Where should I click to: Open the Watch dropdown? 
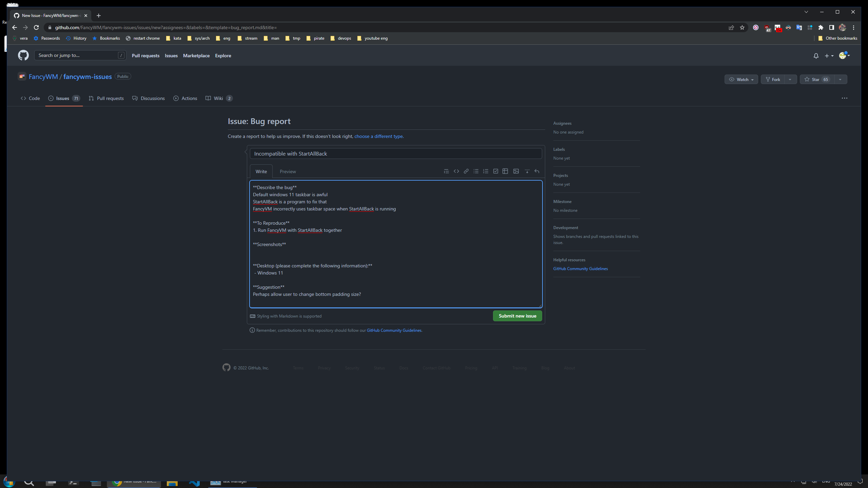(x=741, y=79)
